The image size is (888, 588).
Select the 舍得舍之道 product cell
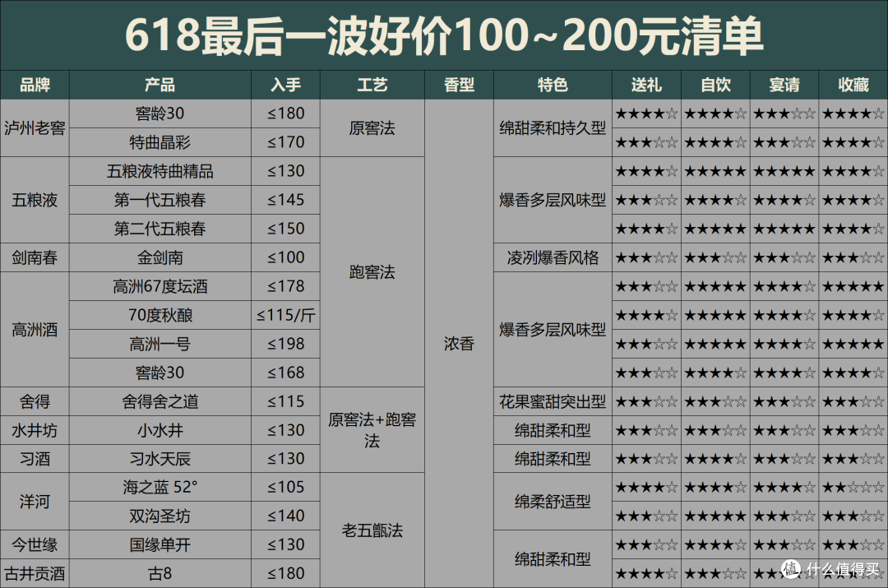(x=160, y=401)
